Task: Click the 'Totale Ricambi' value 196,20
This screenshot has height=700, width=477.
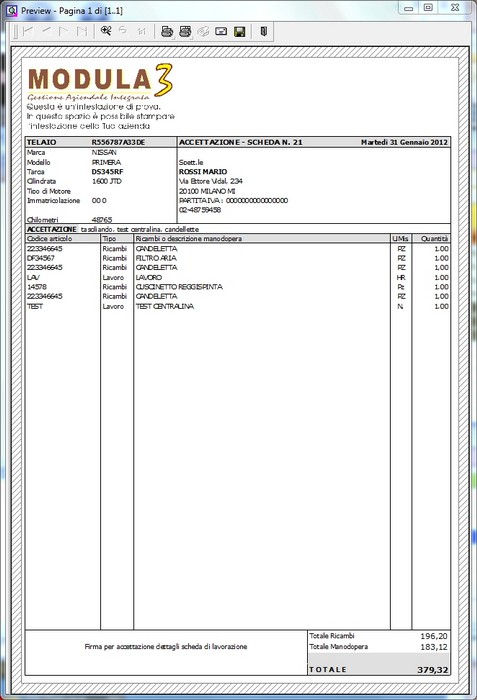Action: (x=434, y=636)
